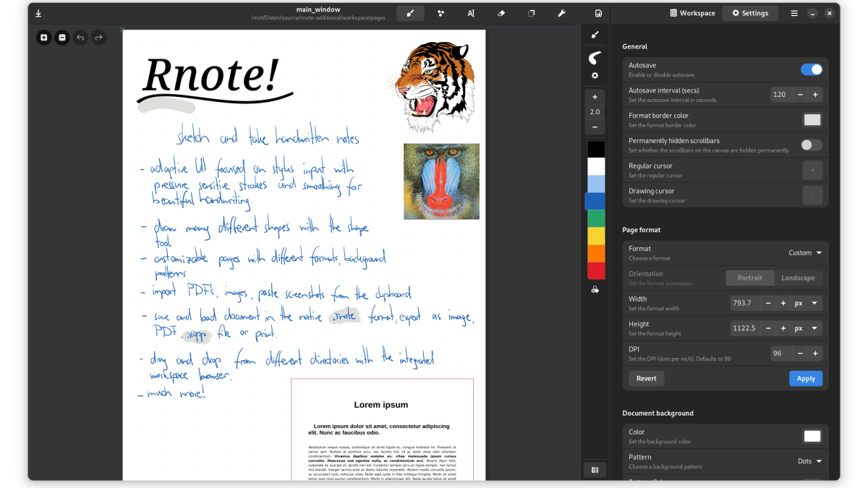Click the autosave interval field 120

(x=781, y=95)
